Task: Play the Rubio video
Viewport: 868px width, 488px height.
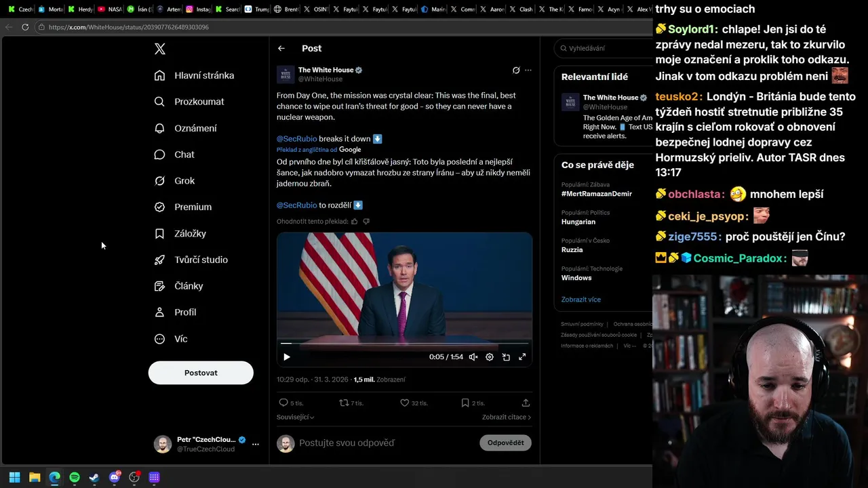Action: tap(287, 357)
